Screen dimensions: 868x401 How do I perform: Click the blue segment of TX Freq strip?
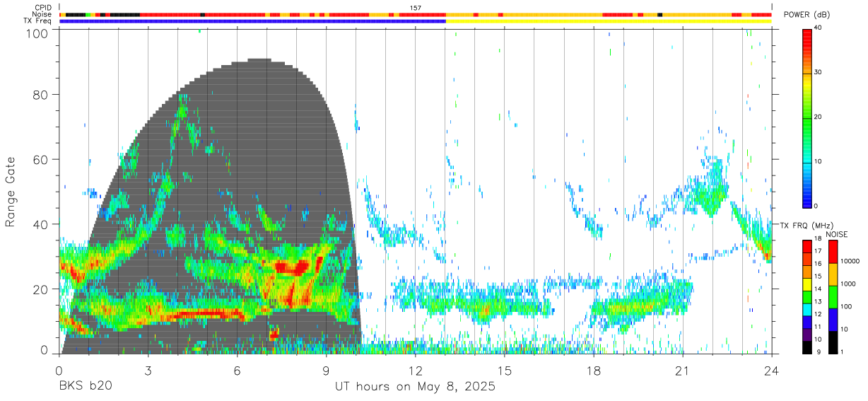coord(252,21)
